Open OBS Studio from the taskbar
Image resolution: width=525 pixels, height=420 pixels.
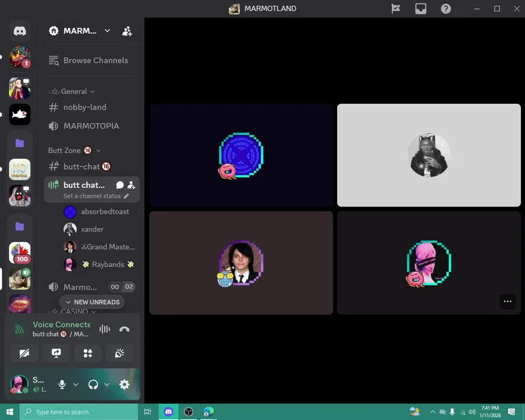[x=188, y=412]
